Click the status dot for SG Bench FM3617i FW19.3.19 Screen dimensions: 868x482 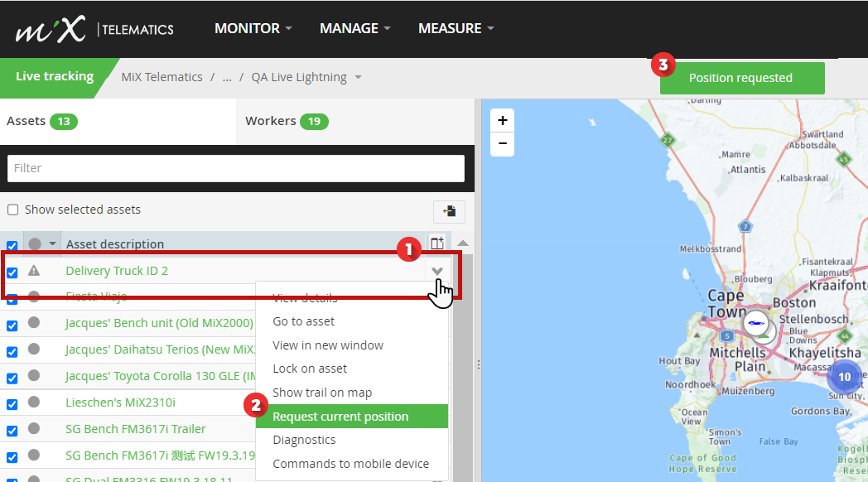pos(34,455)
